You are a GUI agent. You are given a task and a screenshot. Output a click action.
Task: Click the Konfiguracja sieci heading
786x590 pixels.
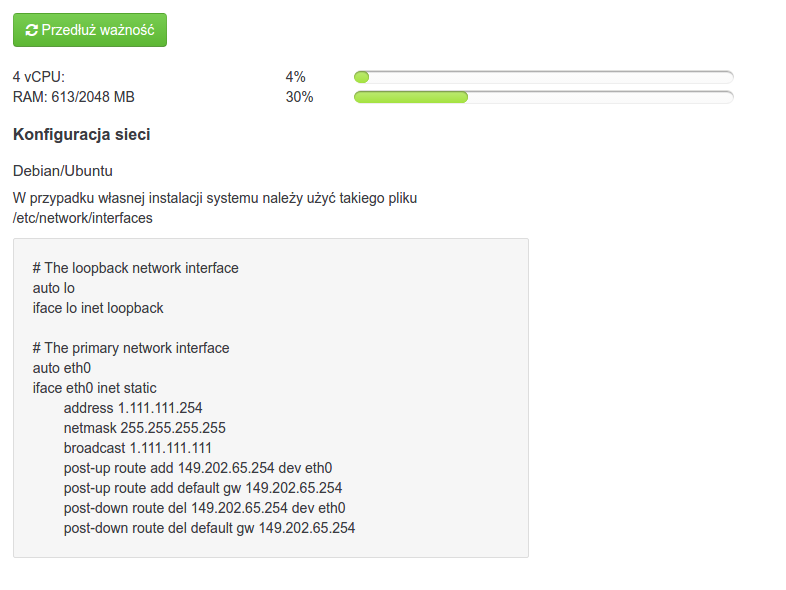tap(81, 134)
